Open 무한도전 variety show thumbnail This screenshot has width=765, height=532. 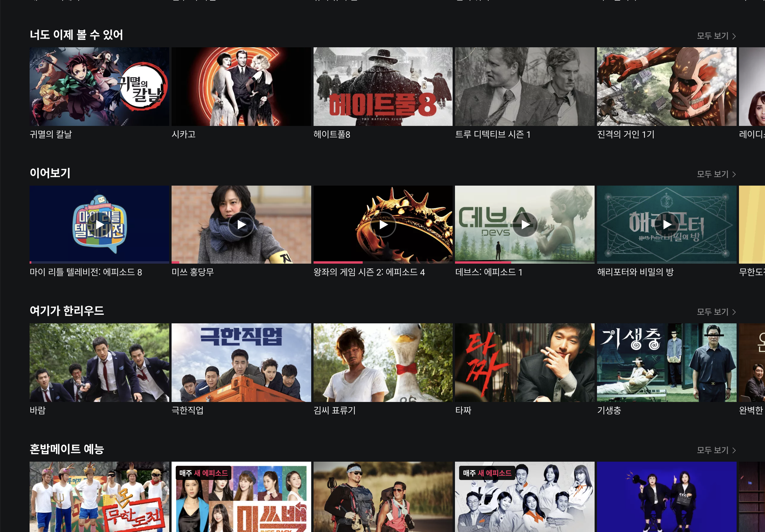[99, 497]
